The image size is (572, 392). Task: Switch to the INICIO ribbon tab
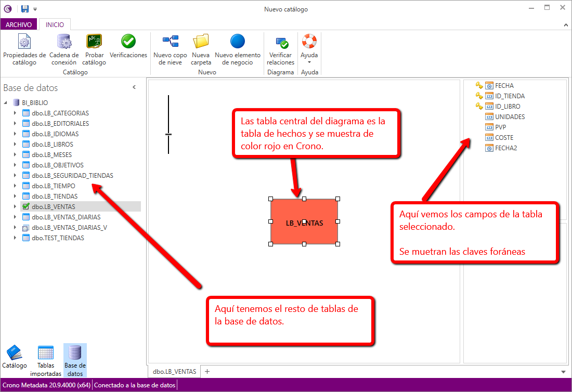click(x=55, y=24)
